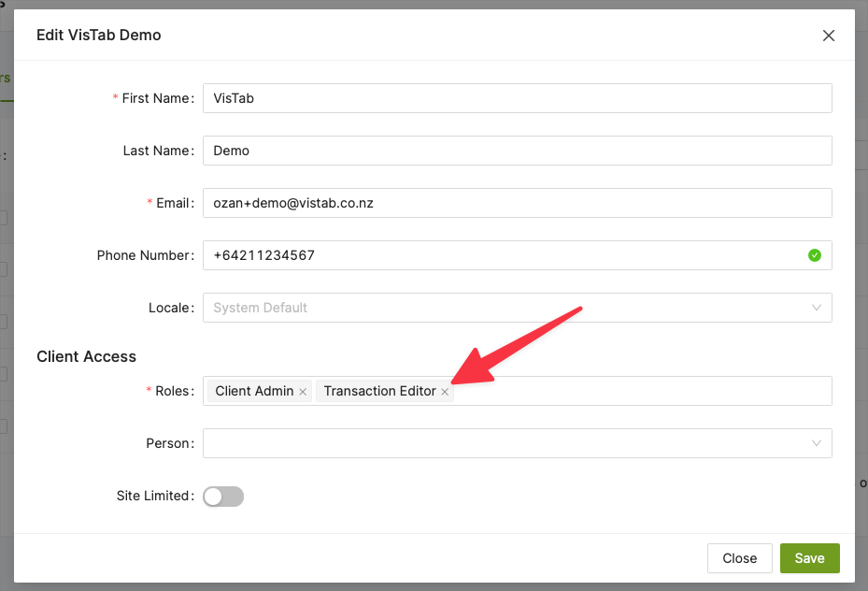
Task: Save the user changes
Action: coord(809,558)
